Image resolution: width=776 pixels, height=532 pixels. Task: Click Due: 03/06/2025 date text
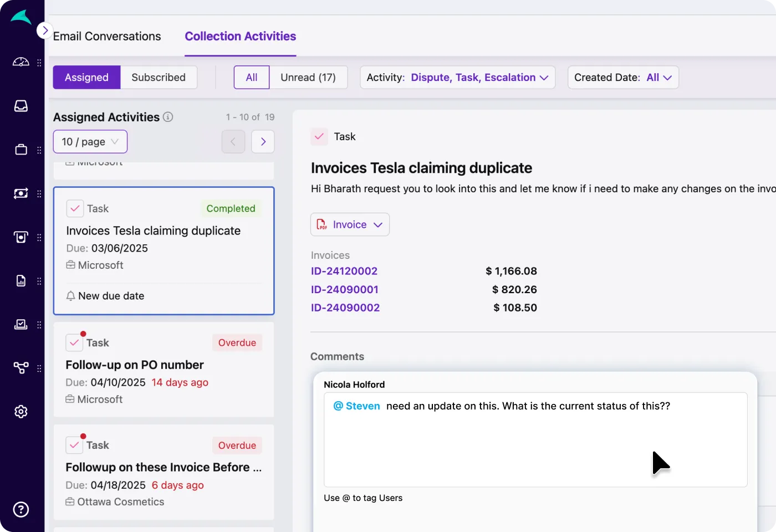[107, 248]
